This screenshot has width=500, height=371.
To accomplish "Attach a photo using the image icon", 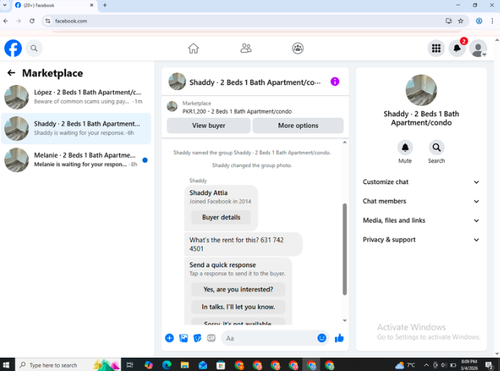I will pyautogui.click(x=183, y=338).
